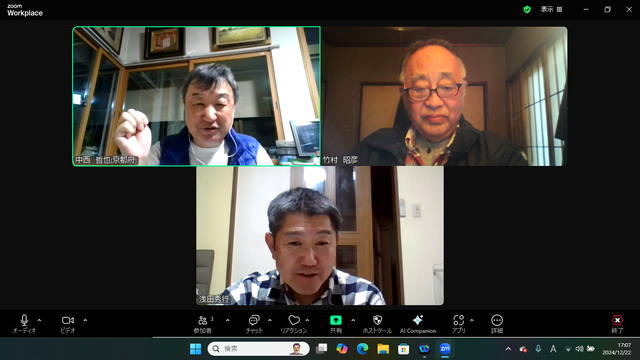Click the green encryption shield icon
The width and height of the screenshot is (640, 360).
pos(527,9)
